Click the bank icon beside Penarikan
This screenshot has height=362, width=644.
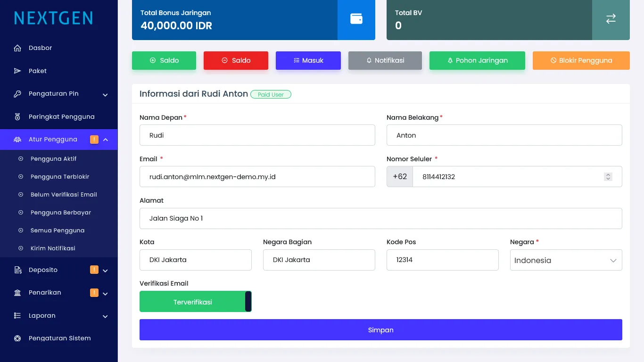coord(17,293)
